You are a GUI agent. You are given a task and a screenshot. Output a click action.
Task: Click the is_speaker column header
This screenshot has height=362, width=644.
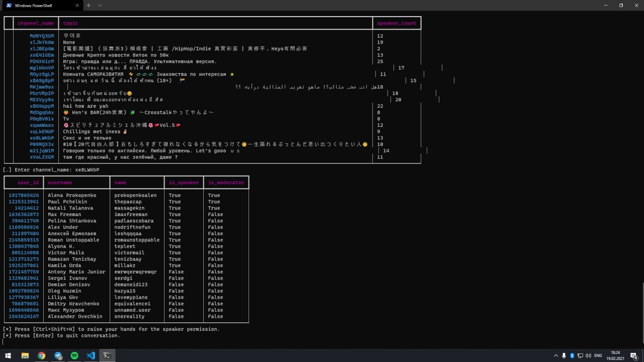click(x=184, y=183)
